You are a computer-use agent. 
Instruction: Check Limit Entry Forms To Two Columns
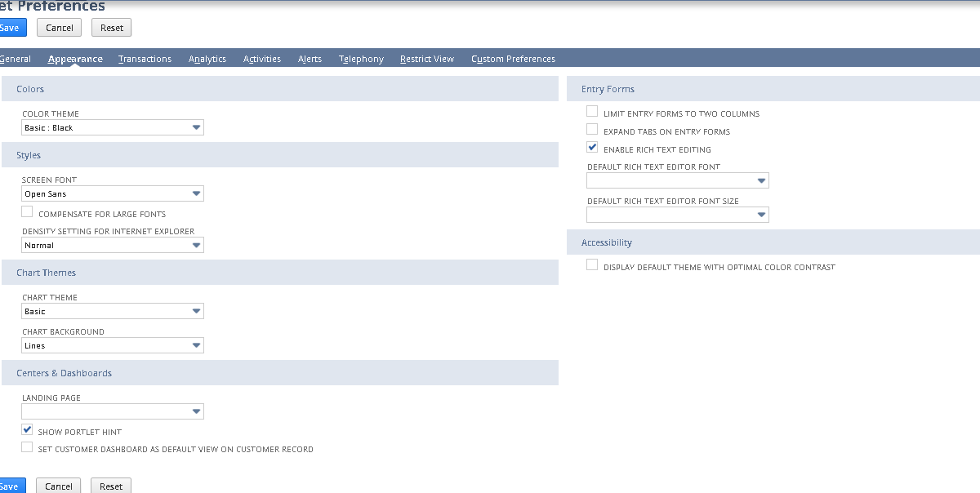(x=591, y=110)
